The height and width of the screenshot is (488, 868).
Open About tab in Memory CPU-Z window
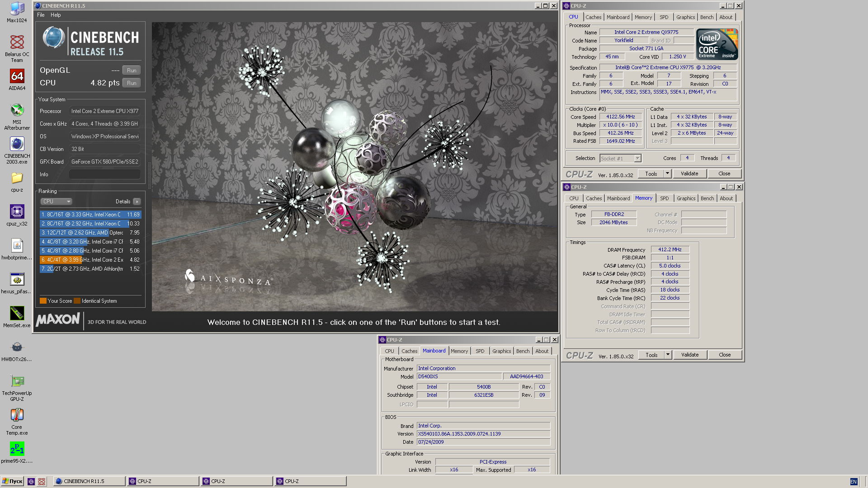pyautogui.click(x=726, y=198)
